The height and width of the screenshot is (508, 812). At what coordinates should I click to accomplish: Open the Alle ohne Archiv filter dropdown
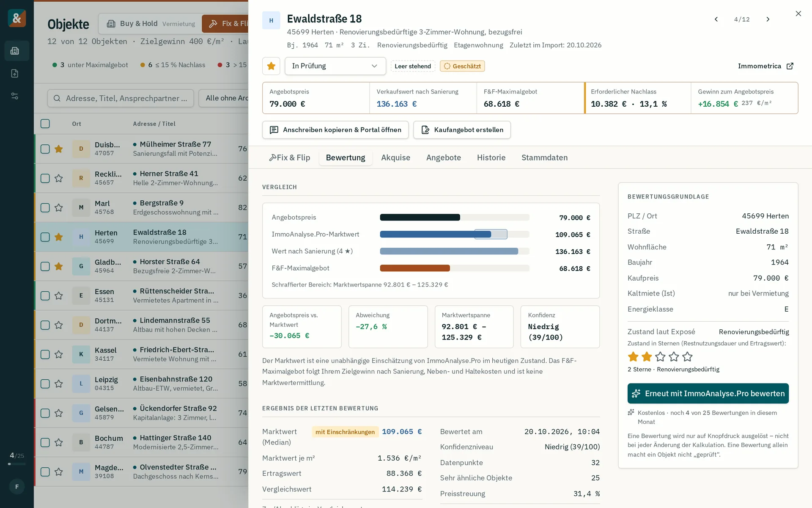pos(223,98)
